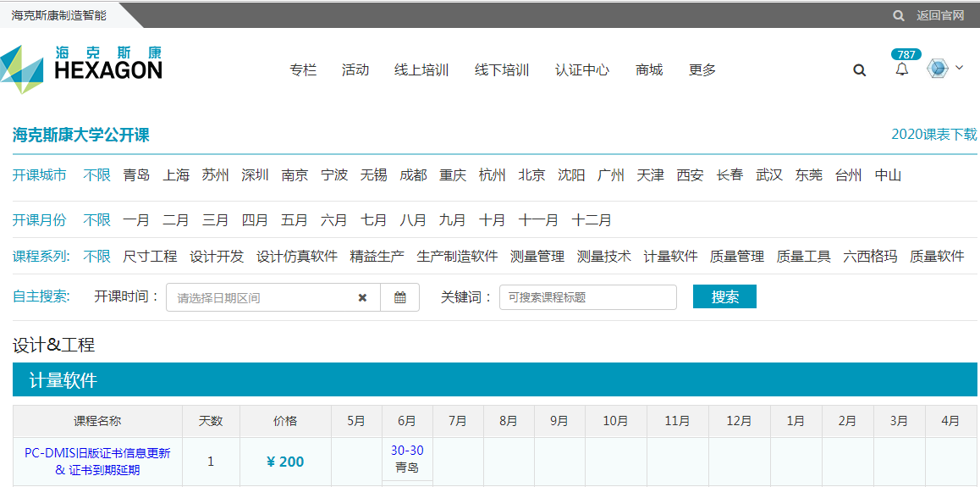
Task: Click the 计量软件 section header bar
Action: 494,379
